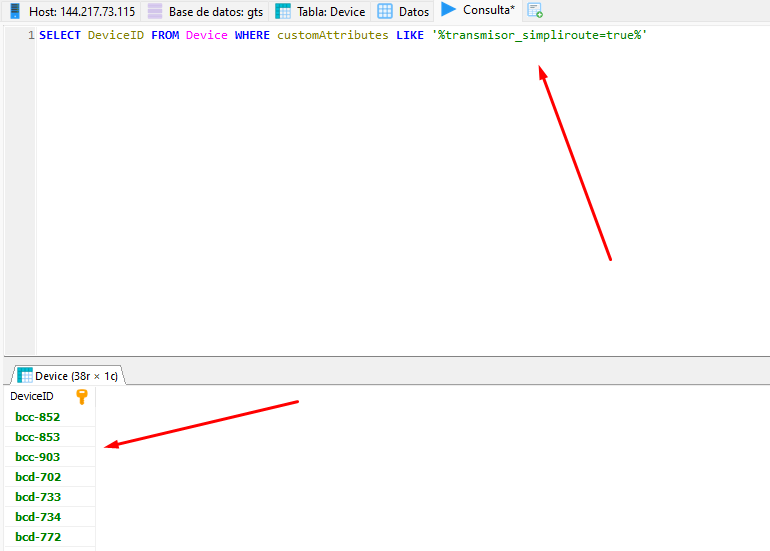Click the blue play icon on Consulta tab

(448, 10)
